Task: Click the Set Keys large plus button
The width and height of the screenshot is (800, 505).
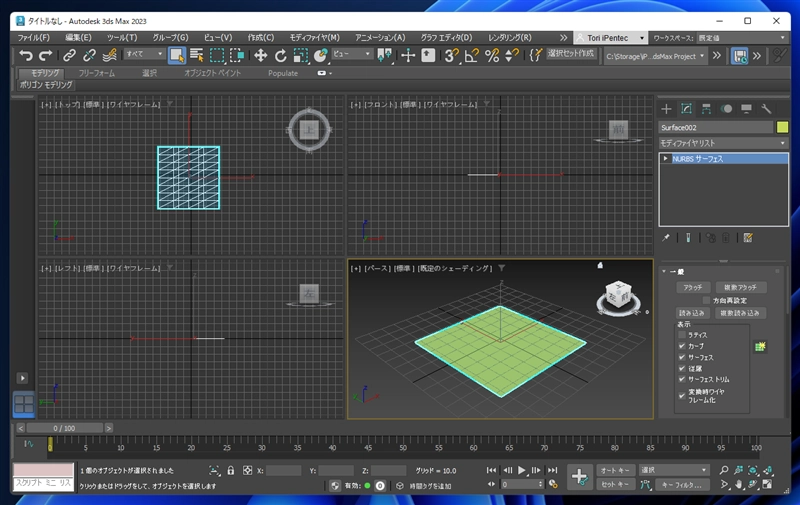Action: 579,477
